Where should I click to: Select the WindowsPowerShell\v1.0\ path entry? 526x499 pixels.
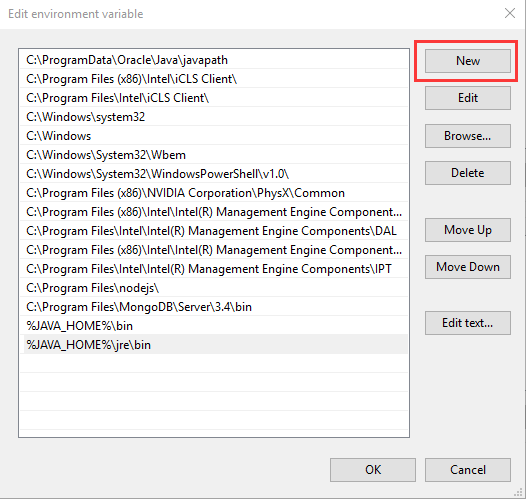tap(214, 174)
